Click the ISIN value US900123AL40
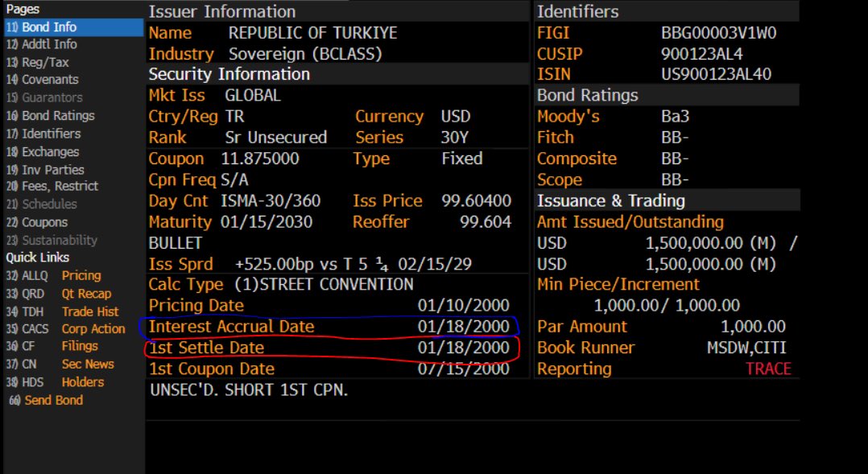This screenshot has width=868, height=474. 716,74
